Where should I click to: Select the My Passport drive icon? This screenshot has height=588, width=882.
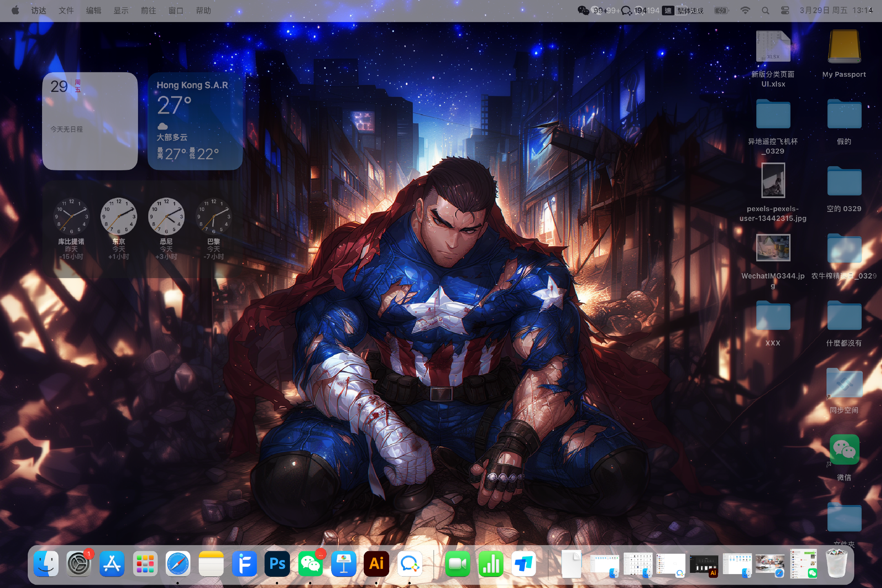(x=844, y=47)
